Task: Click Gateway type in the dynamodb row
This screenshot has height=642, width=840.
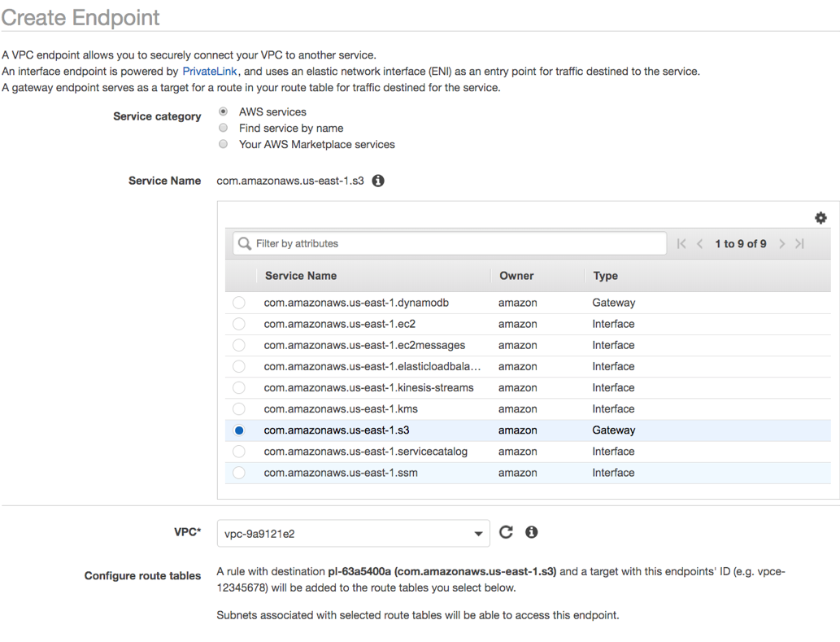Action: (x=613, y=303)
